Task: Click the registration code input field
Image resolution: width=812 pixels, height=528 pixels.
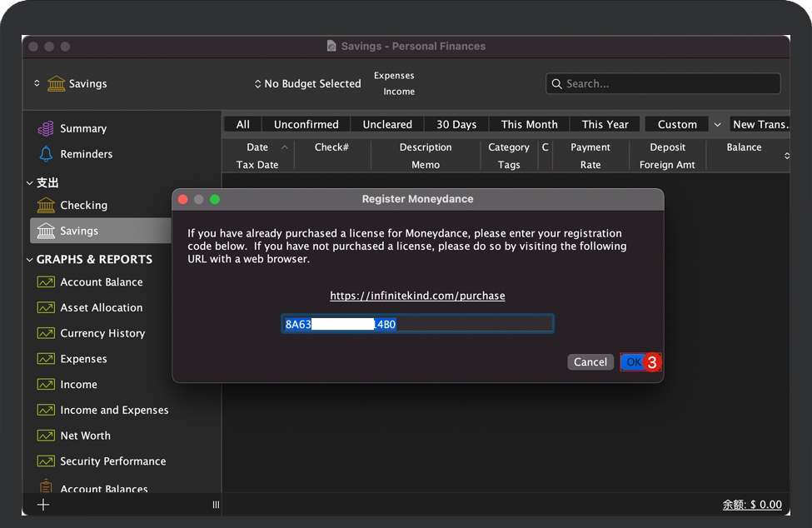Action: pos(466,324)
